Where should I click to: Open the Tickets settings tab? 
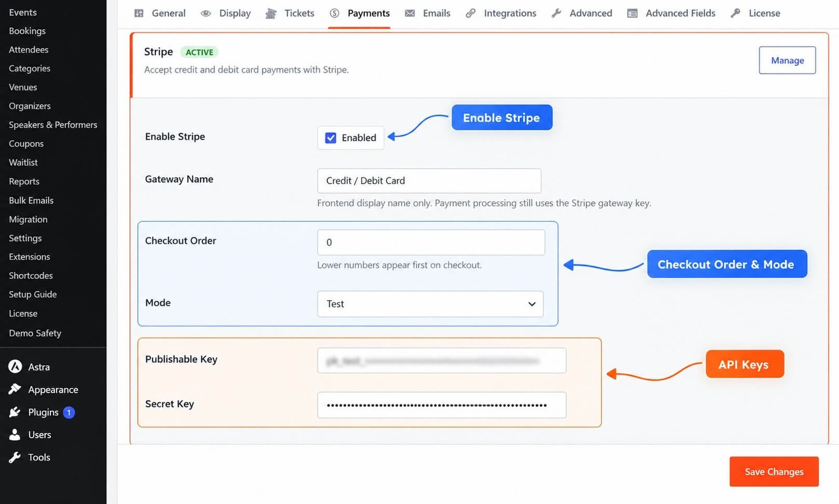[x=291, y=13]
